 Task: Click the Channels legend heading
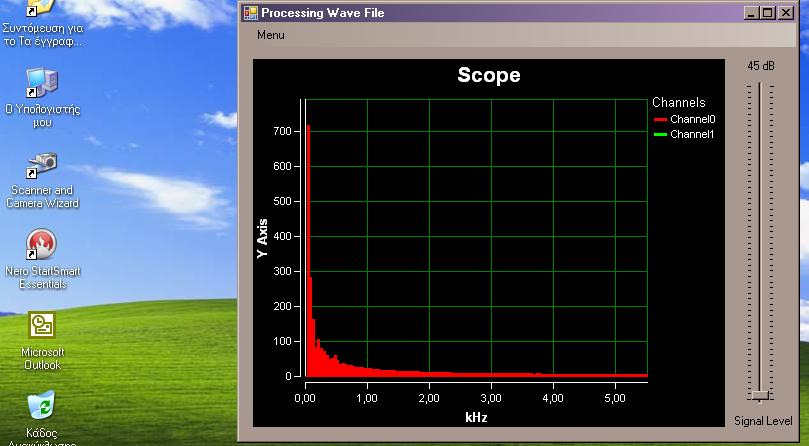pyautogui.click(x=678, y=102)
